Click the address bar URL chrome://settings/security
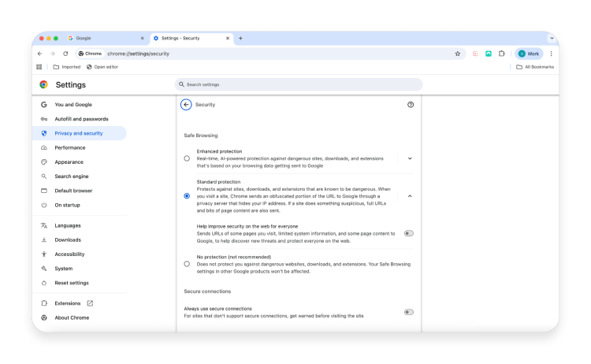 coord(139,54)
